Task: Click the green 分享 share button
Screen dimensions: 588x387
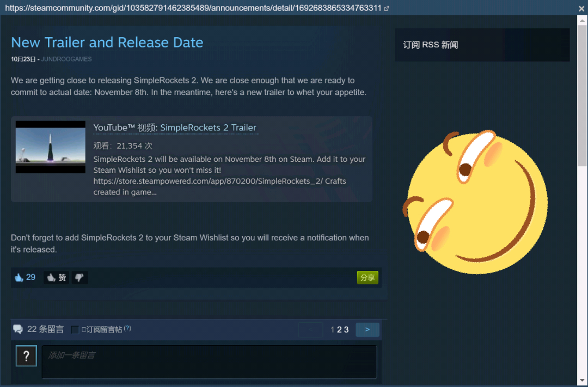Action: [367, 277]
